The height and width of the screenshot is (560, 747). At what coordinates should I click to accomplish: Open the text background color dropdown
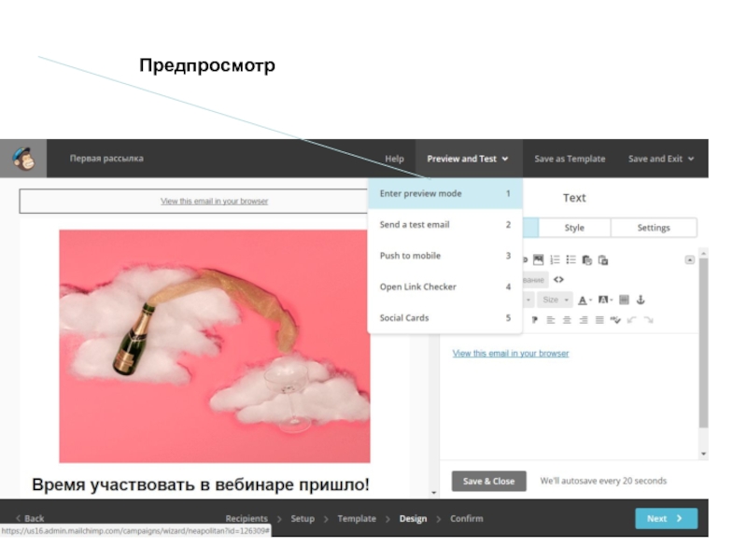tap(605, 300)
